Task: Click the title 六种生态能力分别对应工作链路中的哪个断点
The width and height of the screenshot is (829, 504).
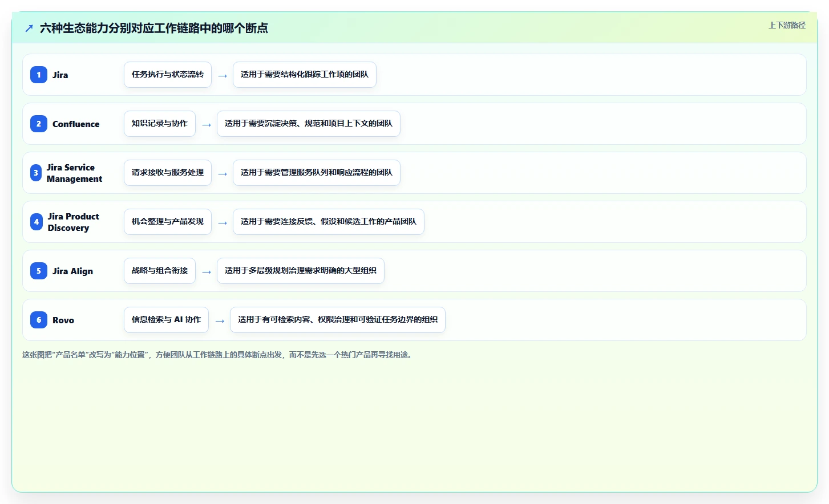Action: coord(154,28)
